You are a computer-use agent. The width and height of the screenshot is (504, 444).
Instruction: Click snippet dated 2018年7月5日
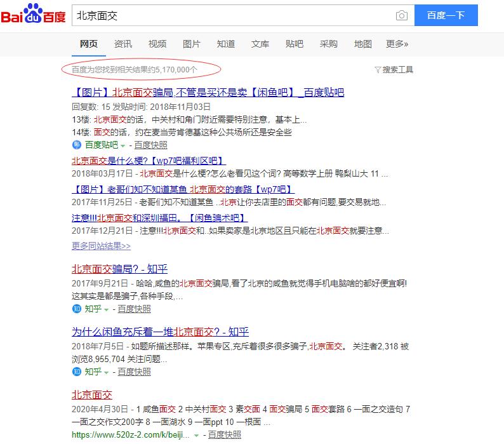[x=241, y=353]
